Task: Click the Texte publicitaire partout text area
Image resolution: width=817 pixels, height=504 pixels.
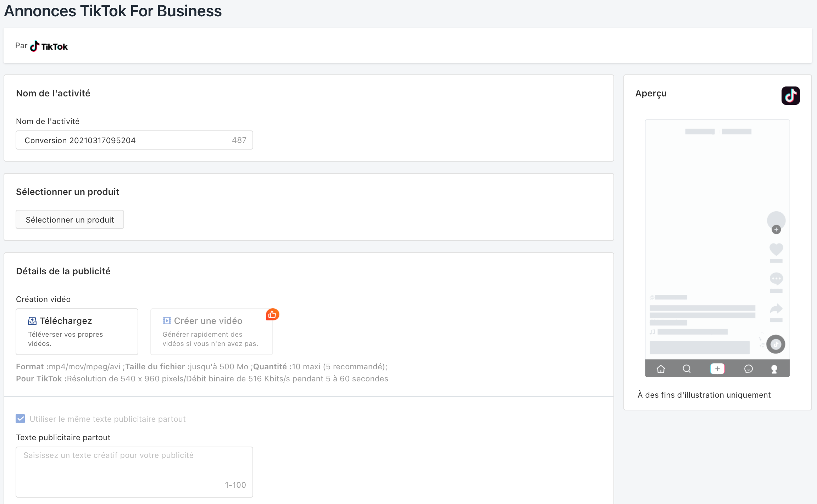Action: (x=134, y=472)
